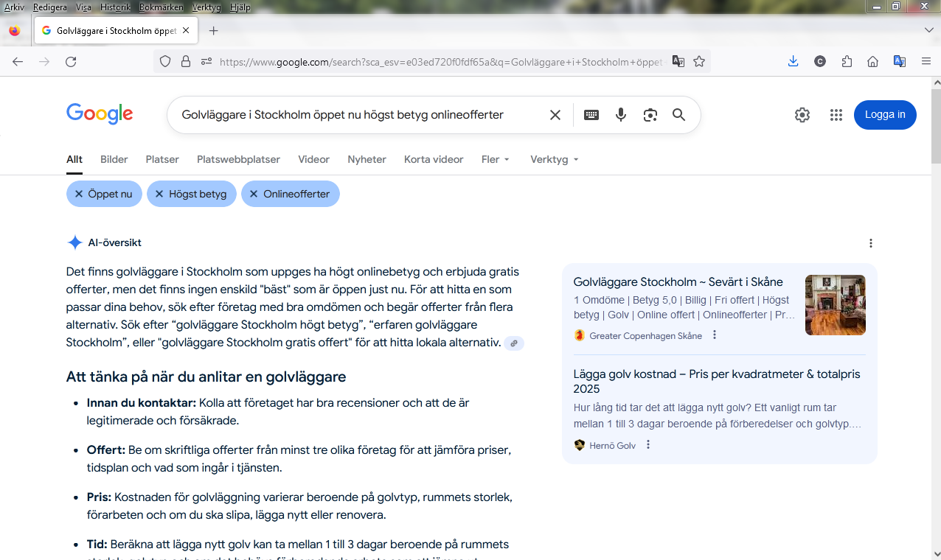The image size is (941, 560).
Task: Open Google apps grid icon
Action: (x=836, y=115)
